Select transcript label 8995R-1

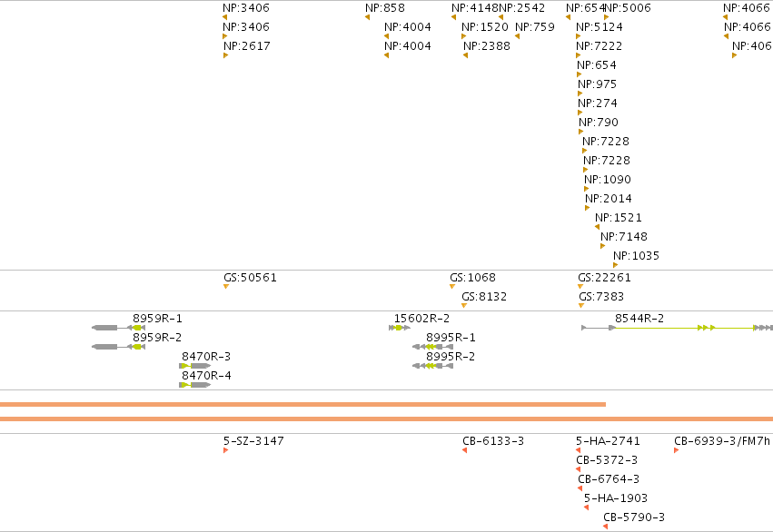click(x=451, y=338)
